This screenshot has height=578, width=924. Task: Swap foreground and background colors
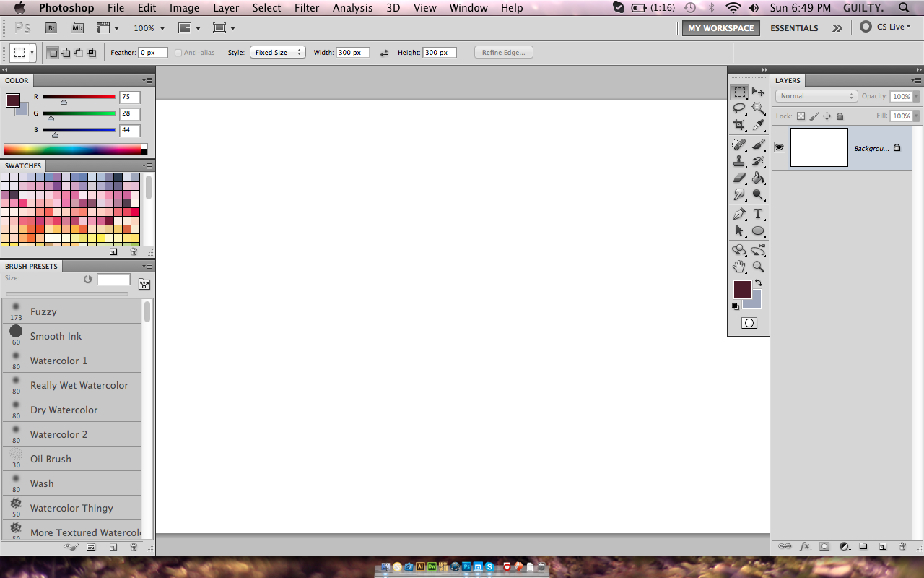point(758,282)
